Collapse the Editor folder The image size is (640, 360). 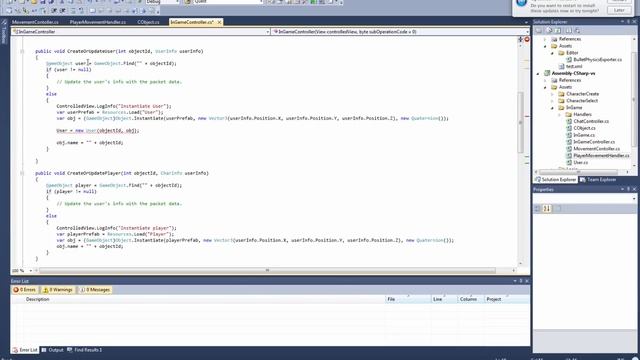coord(552,53)
